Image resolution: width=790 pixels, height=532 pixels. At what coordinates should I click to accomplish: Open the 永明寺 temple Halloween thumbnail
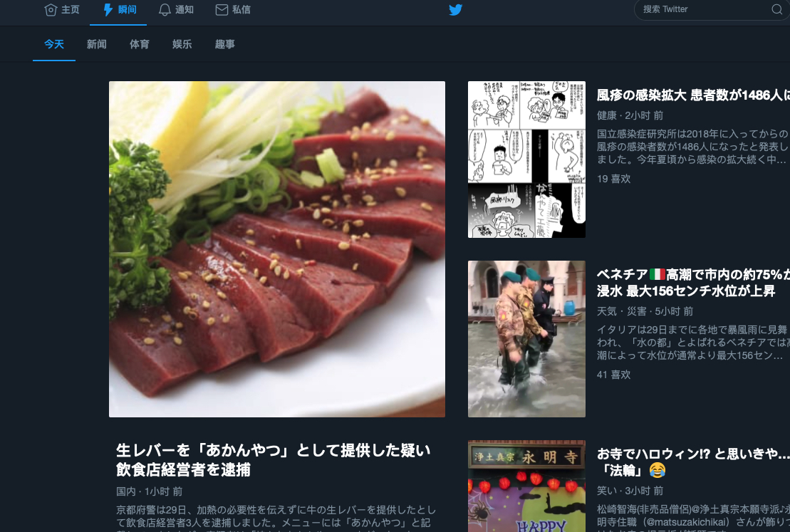[x=526, y=486]
